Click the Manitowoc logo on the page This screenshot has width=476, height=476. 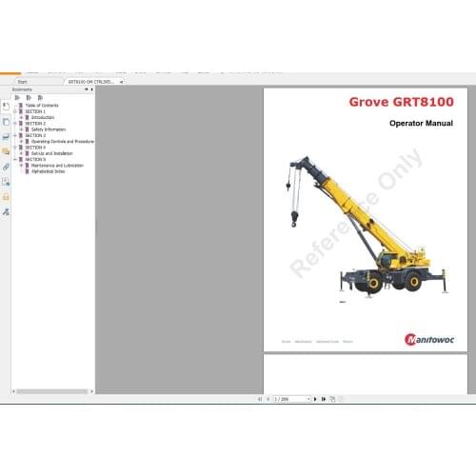(429, 340)
